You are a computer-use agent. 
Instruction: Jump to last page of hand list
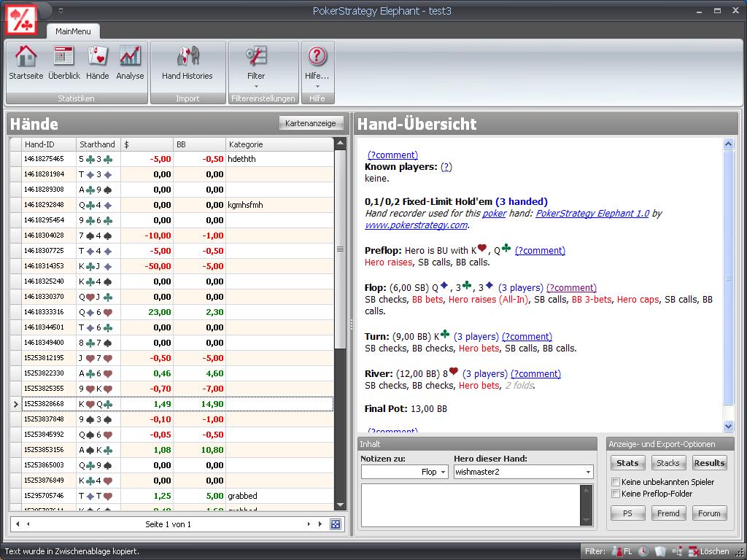pyautogui.click(x=320, y=524)
